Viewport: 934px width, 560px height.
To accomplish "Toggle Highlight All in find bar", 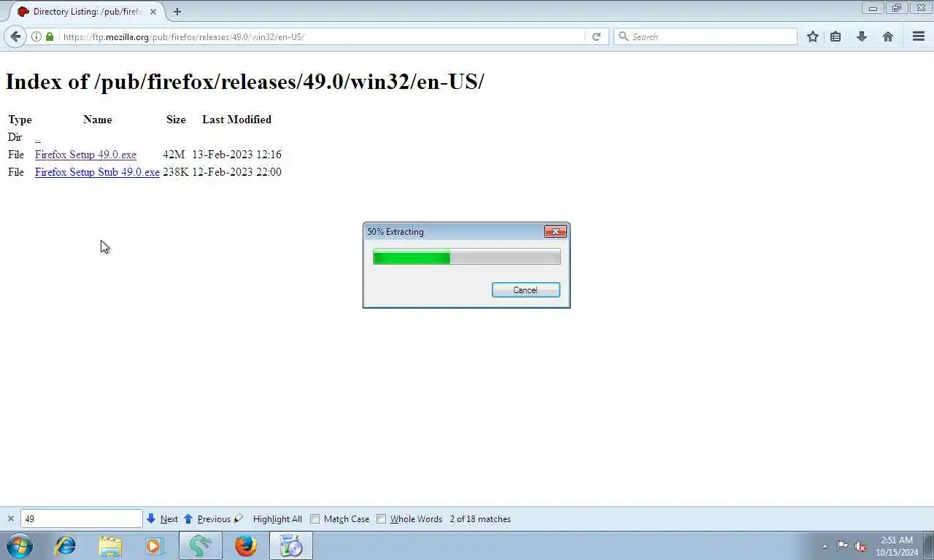I will point(277,519).
